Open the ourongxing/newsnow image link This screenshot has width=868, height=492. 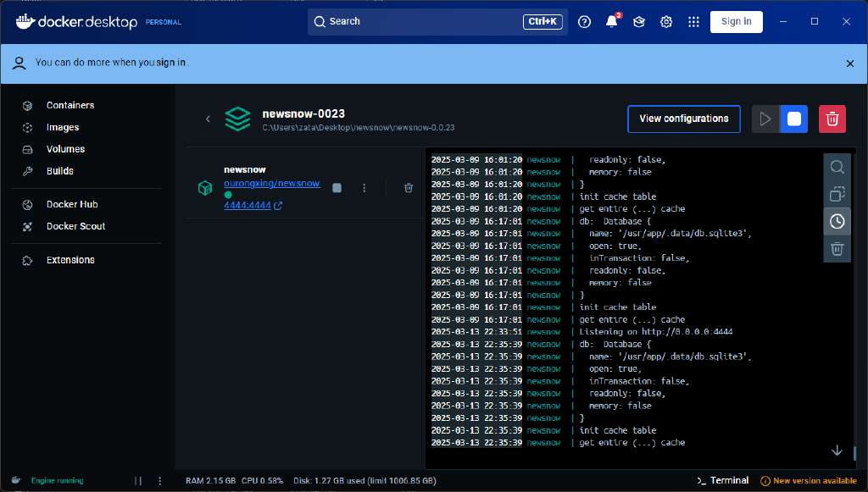coord(272,183)
